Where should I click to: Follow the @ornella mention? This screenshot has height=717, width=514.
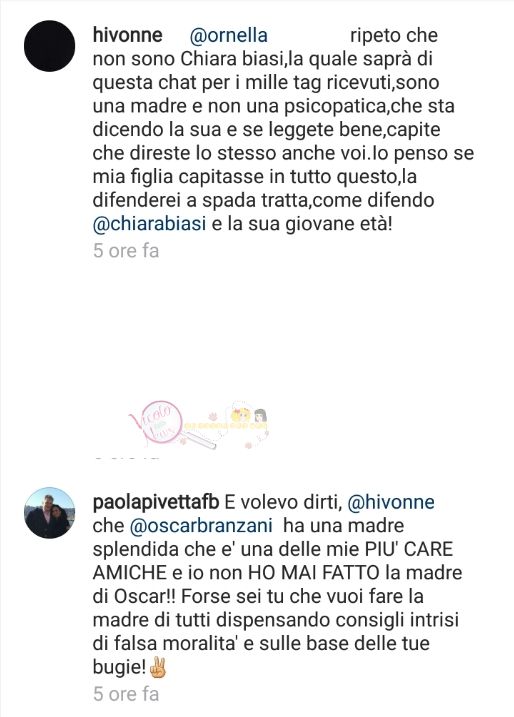coord(228,36)
